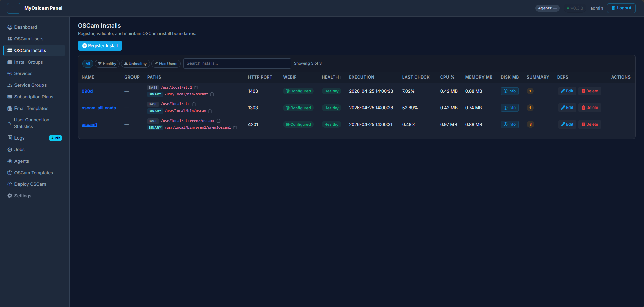Click HTTP port 4201

(x=253, y=125)
